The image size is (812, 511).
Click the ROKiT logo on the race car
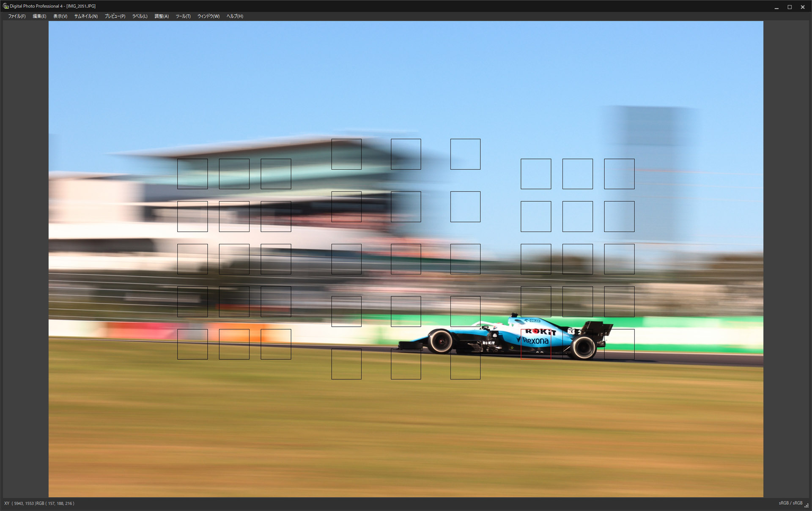coord(540,332)
